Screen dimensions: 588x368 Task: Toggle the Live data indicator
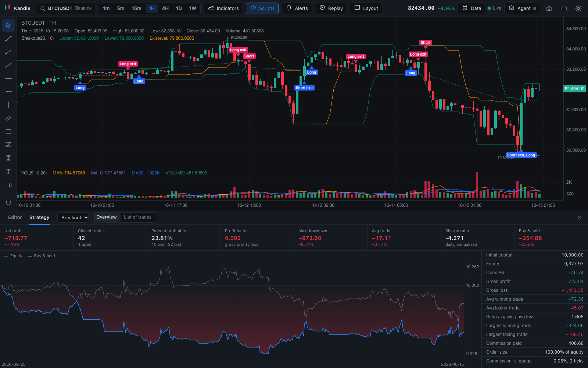[x=494, y=8]
